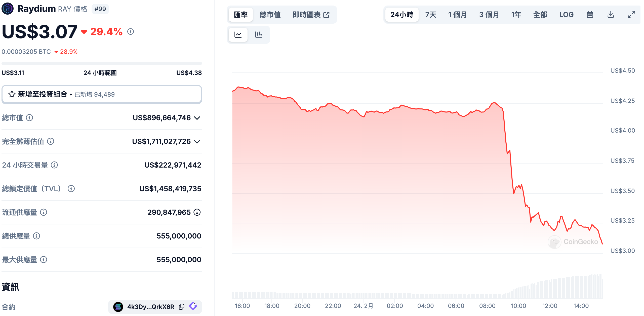
Task: Expand chart to fullscreen
Action: click(631, 15)
